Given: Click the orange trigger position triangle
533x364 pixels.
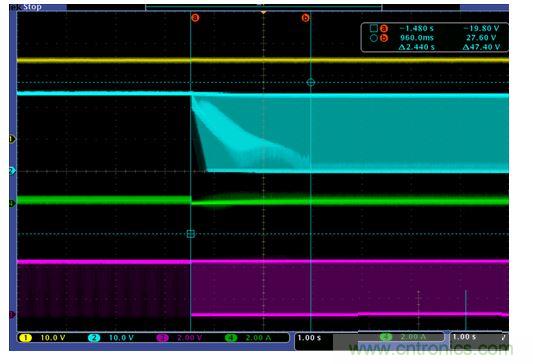Looking at the screenshot, I should point(263,13).
